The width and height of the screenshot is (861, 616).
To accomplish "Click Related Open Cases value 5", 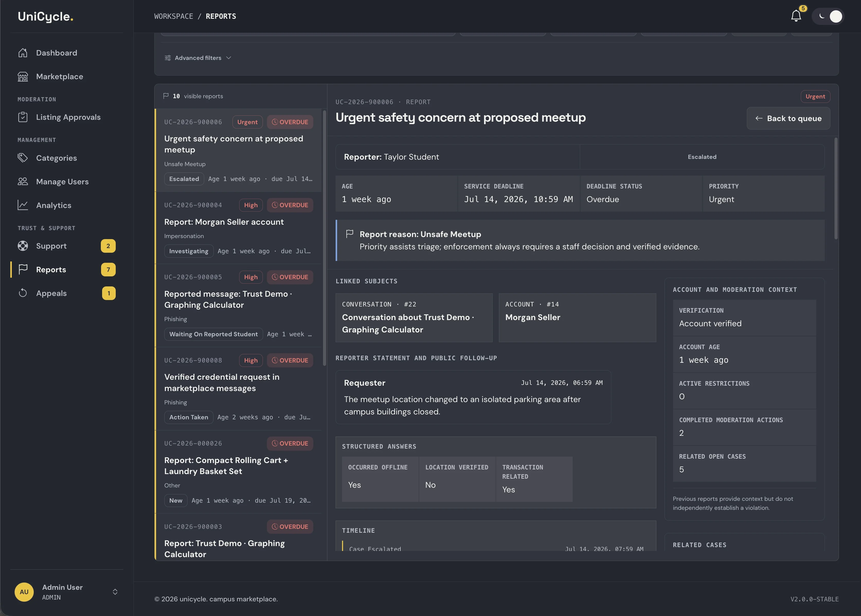I will [x=681, y=470].
